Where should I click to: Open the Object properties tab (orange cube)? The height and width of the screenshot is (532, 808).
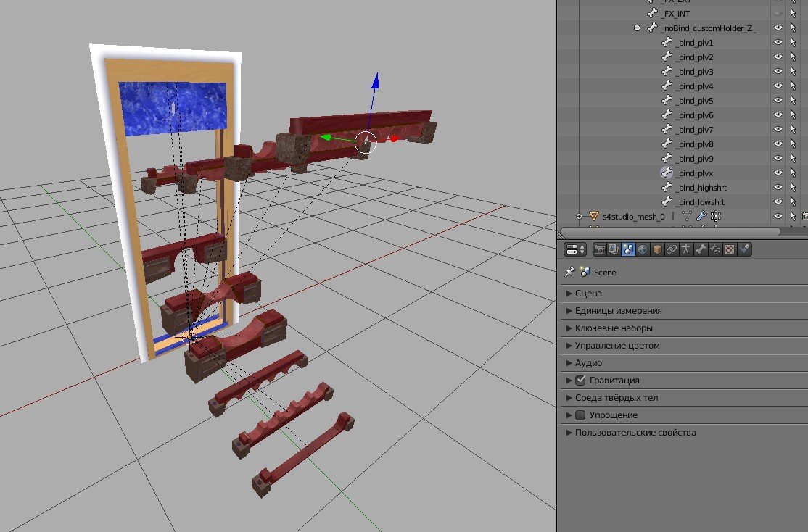[657, 249]
